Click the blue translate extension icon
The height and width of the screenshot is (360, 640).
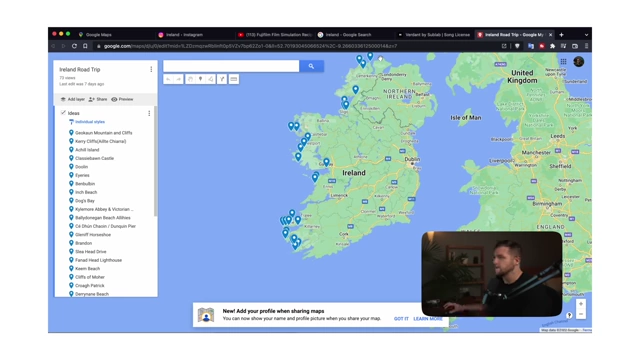[531, 46]
